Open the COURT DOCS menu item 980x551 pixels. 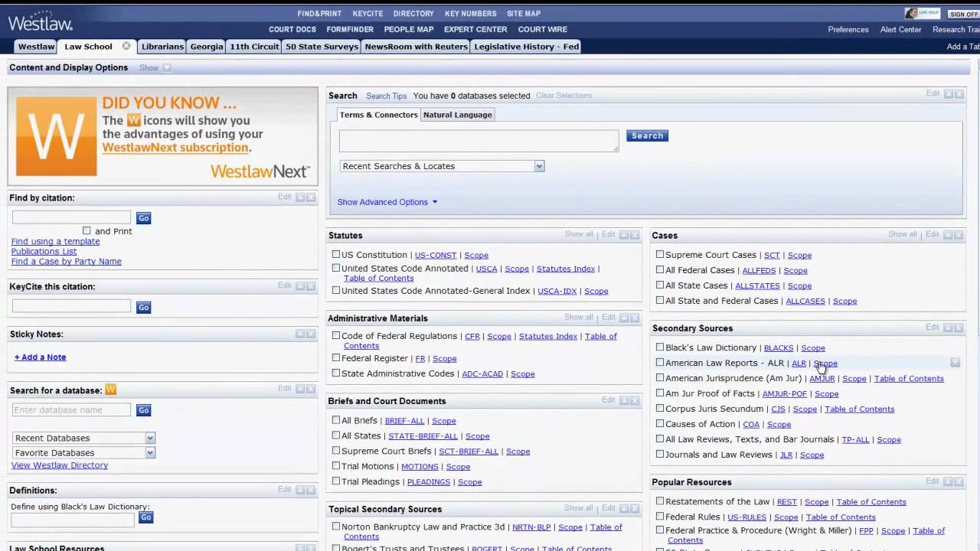(292, 29)
